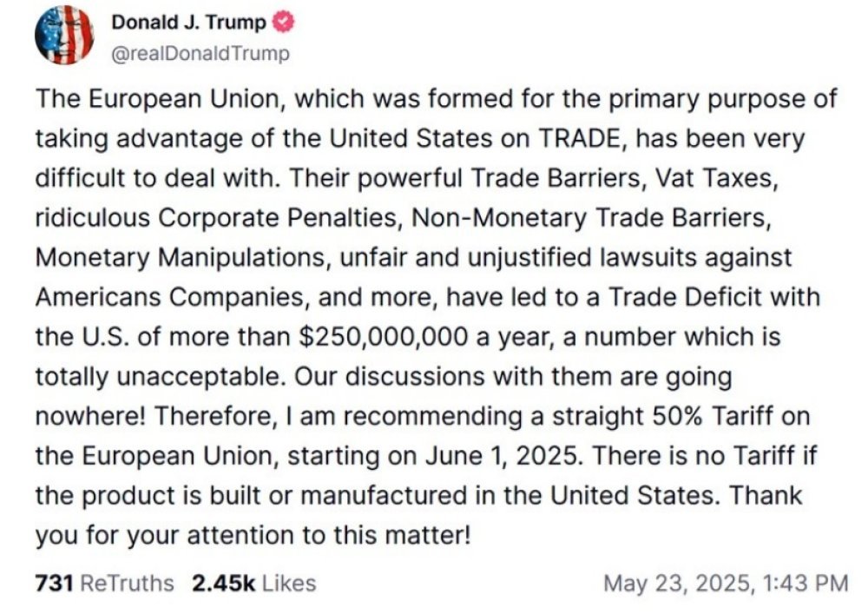Image resolution: width=868 pixels, height=614 pixels.
Task: Click the red verified checkmark badge
Action: [283, 23]
